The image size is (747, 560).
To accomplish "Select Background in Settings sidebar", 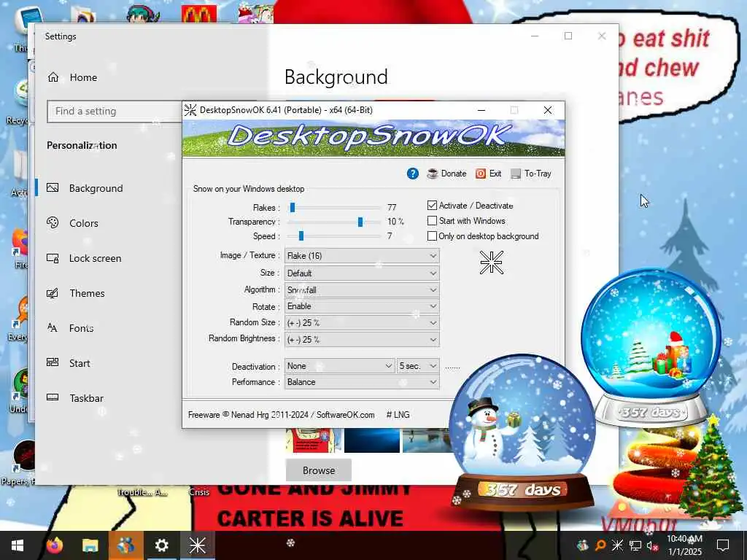I will pos(96,188).
